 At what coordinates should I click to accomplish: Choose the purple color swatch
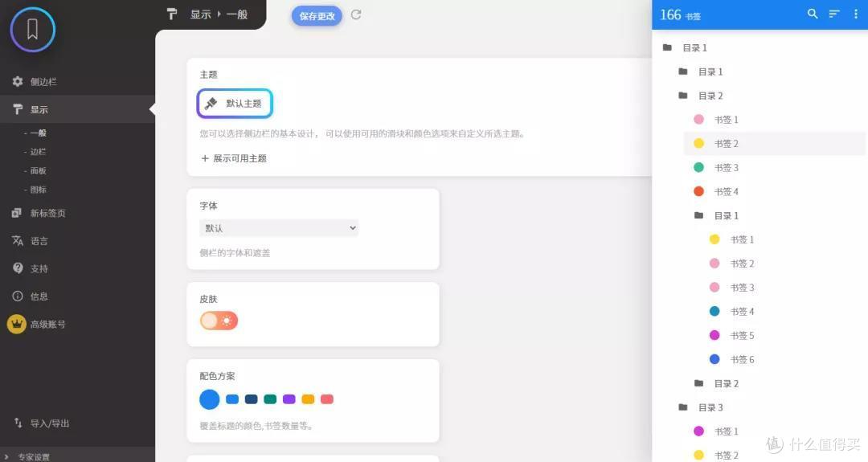(x=289, y=399)
